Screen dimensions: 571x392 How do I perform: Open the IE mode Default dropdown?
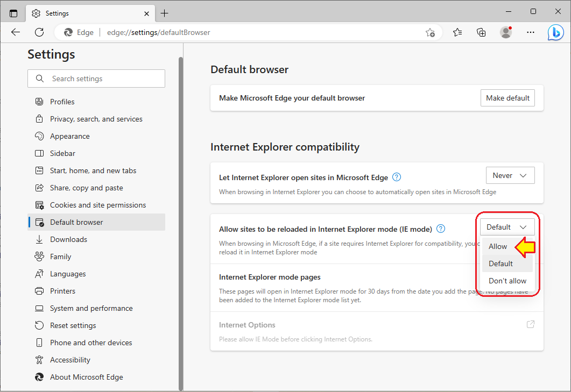(x=507, y=227)
